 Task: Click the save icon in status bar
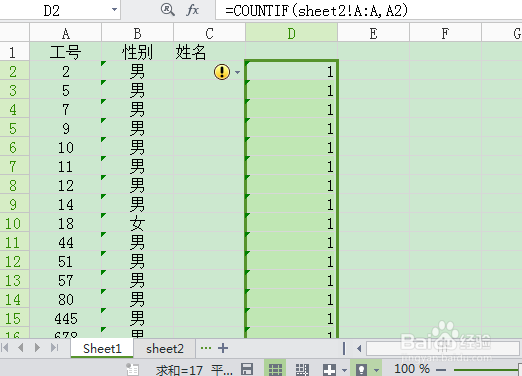247,369
